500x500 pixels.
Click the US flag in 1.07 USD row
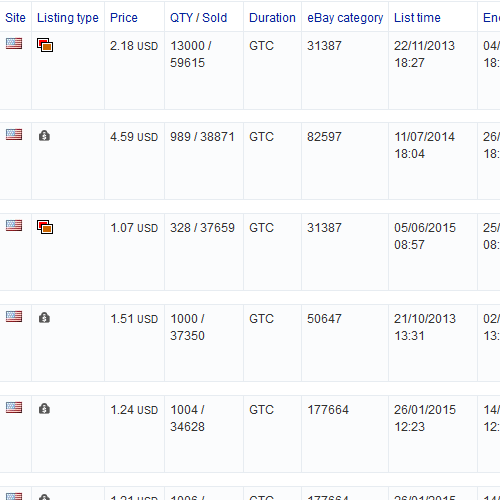(x=14, y=226)
